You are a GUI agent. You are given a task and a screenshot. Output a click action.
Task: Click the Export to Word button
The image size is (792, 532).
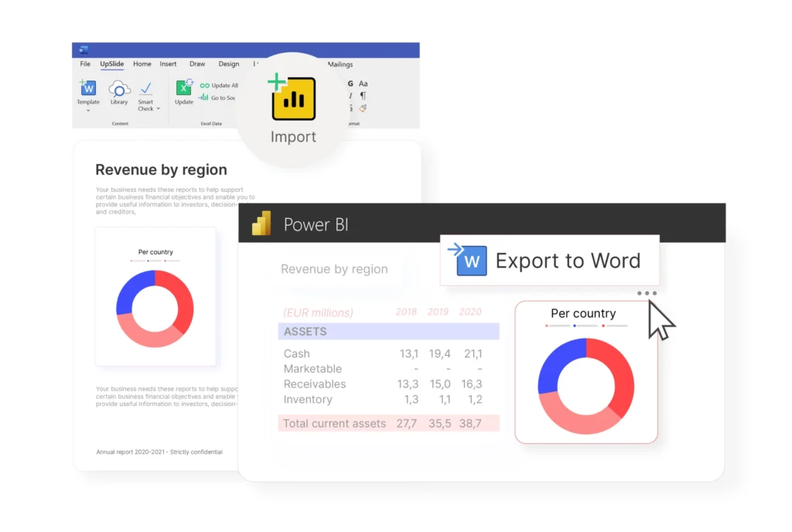tap(568, 261)
